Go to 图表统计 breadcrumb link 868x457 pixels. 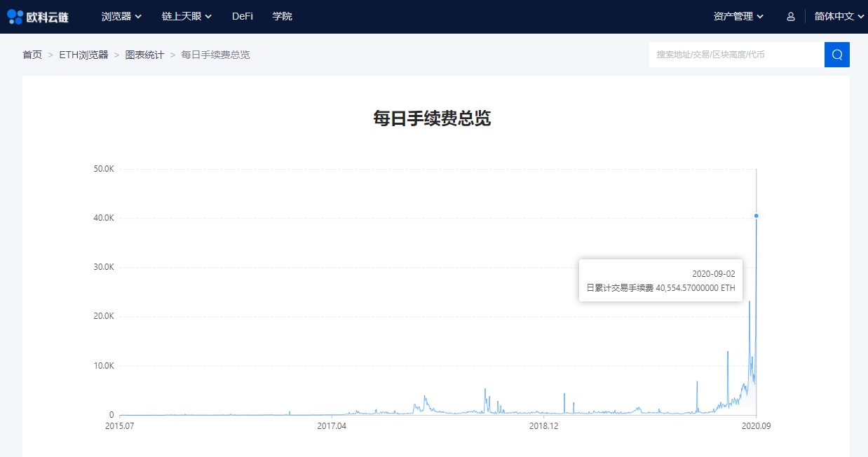click(144, 54)
